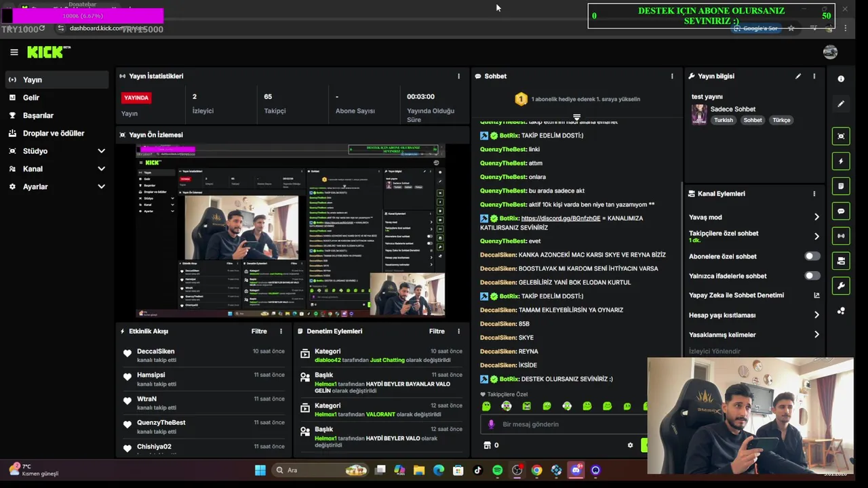868x488 pixels.
Task: Click the lightning bolt icon in right toolbar
Action: (841, 161)
